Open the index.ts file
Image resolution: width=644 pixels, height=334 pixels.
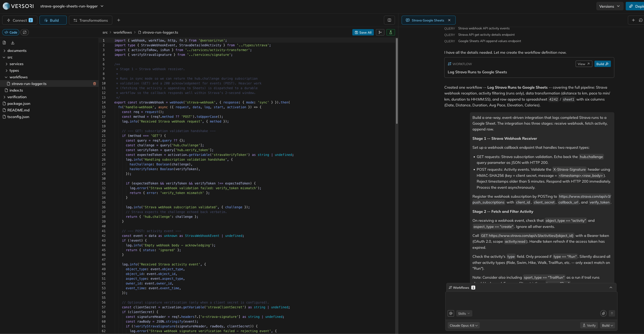(x=16, y=90)
